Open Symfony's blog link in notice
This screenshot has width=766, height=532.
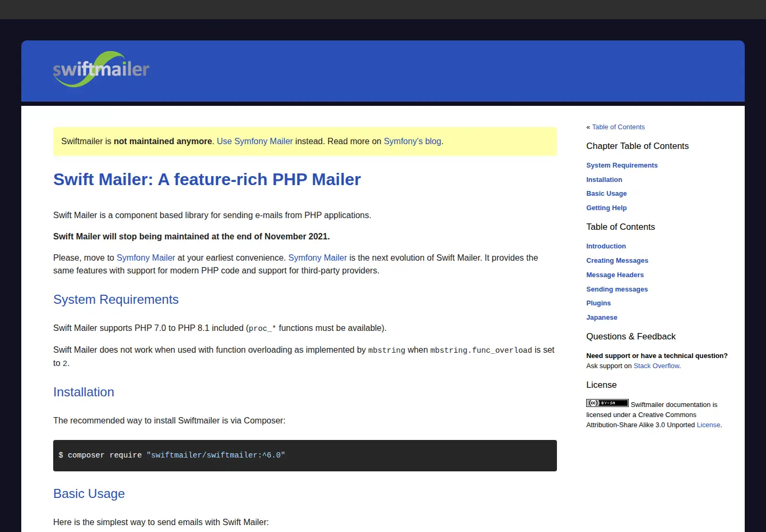coord(412,141)
